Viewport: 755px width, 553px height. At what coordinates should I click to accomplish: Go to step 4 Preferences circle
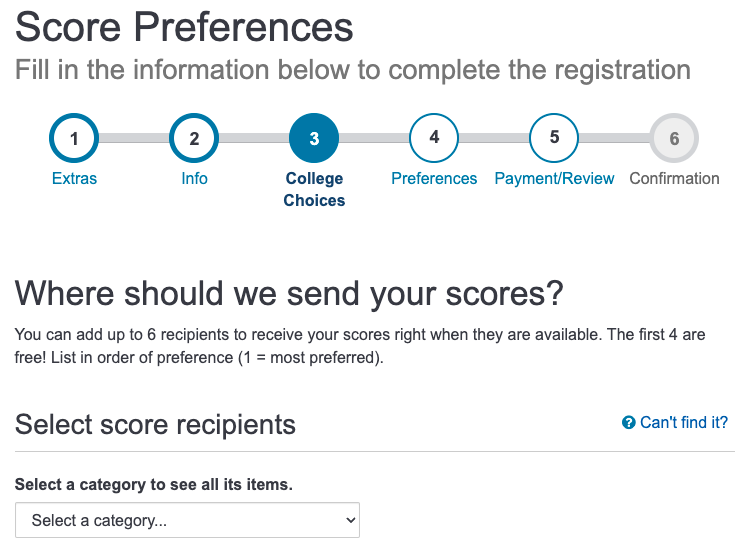pyautogui.click(x=434, y=138)
